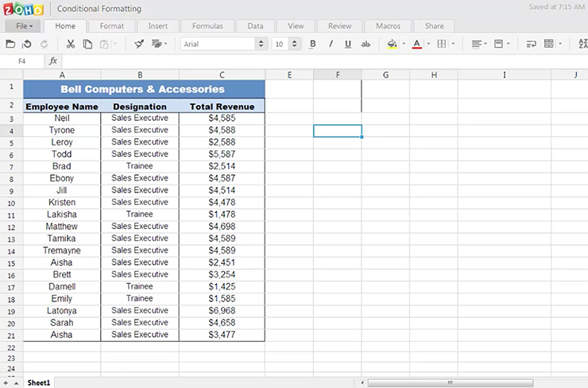Screen dimensions: 588x388
Task: Click the Copy icon in toolbar
Action: click(x=87, y=44)
